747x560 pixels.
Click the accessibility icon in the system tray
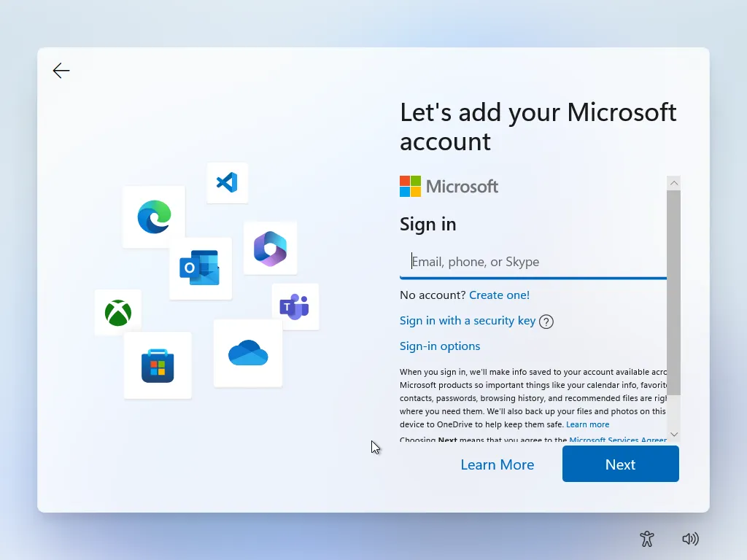pyautogui.click(x=647, y=539)
